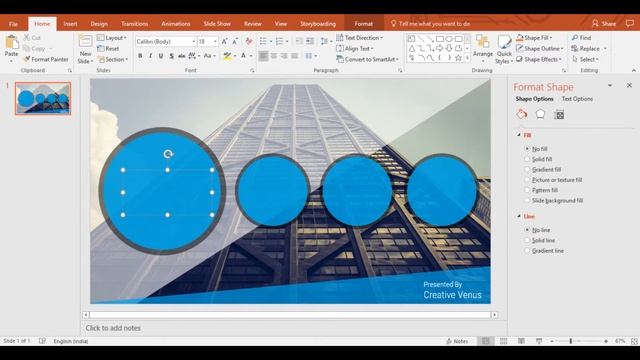
Task: Open Shape Fill dropdown
Action: pos(534,38)
